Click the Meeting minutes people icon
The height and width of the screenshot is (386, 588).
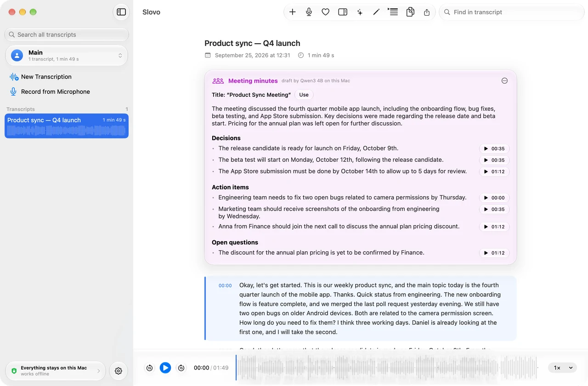[218, 81]
